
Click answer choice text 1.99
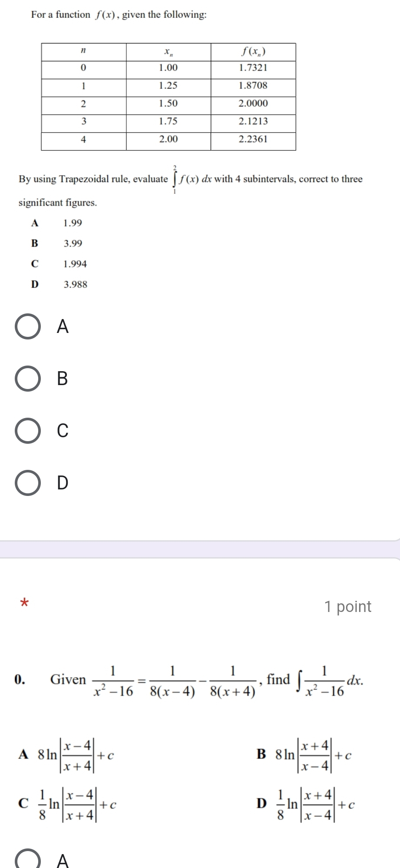click(x=73, y=223)
